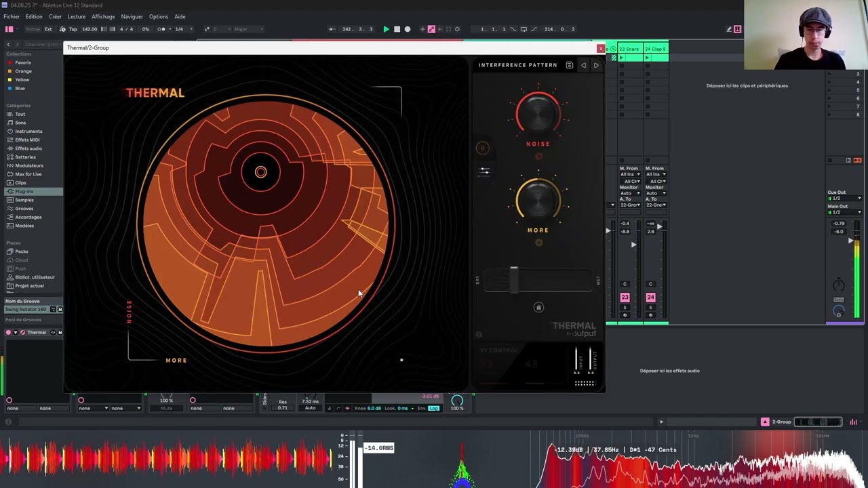Screen dimensions: 868x488
Task: Click the tempo field showing 142.00
Action: coord(90,29)
